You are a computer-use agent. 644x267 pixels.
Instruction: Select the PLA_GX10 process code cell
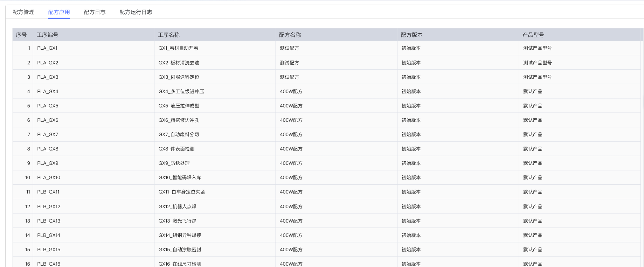pos(49,178)
